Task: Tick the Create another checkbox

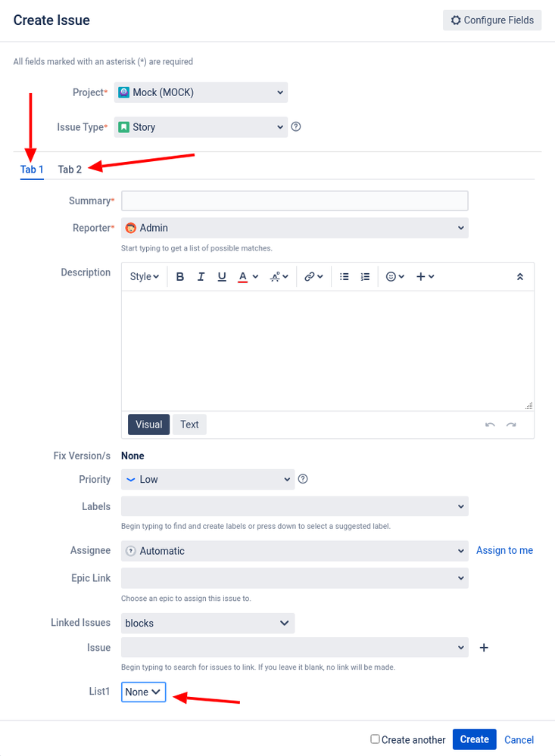Action: point(375,739)
